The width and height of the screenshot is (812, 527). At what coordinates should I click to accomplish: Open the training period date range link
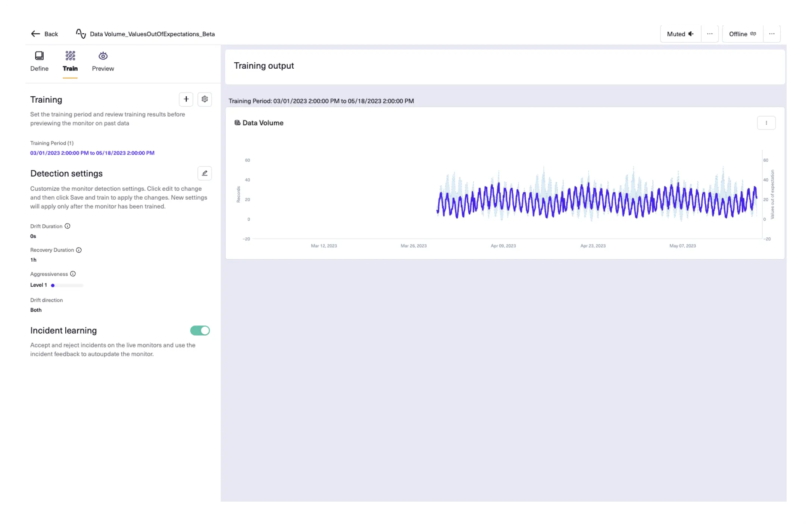[x=92, y=153]
